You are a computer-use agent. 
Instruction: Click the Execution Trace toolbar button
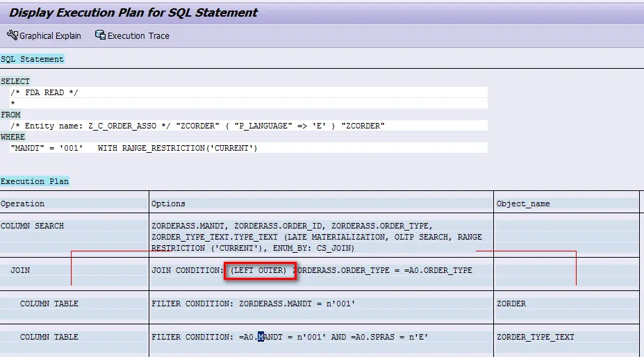(132, 35)
